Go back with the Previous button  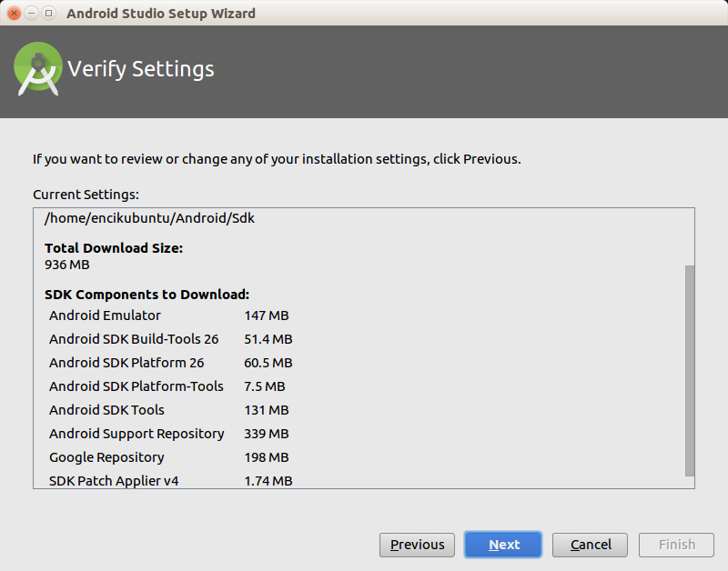point(418,545)
